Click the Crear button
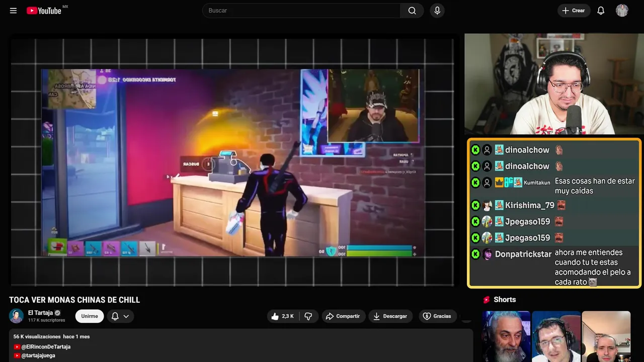Viewport: 644px width, 362px height. point(574,11)
